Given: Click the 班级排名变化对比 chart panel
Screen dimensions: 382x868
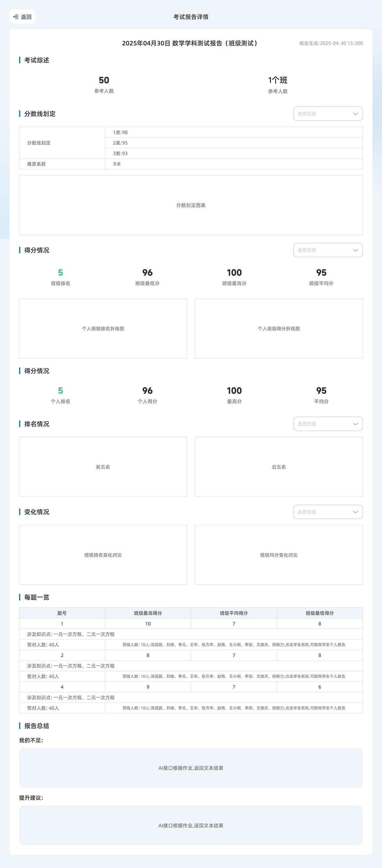Looking at the screenshot, I should click(103, 555).
